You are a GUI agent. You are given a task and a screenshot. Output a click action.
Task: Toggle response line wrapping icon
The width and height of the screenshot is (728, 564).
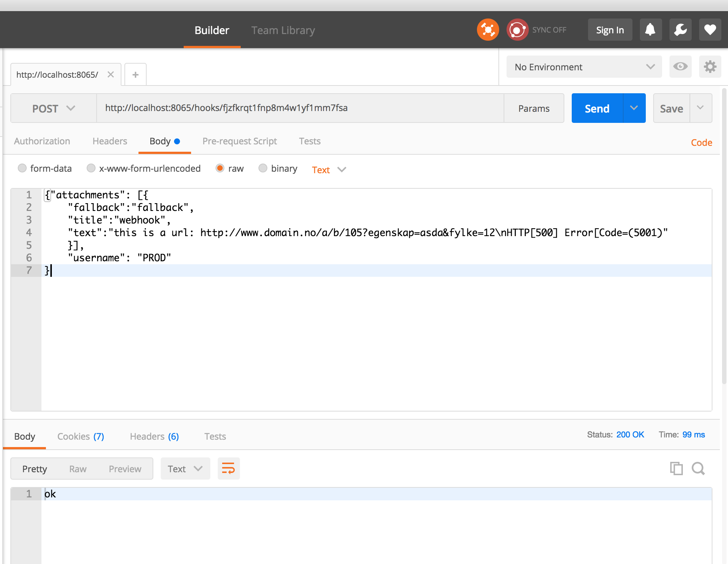point(228,469)
